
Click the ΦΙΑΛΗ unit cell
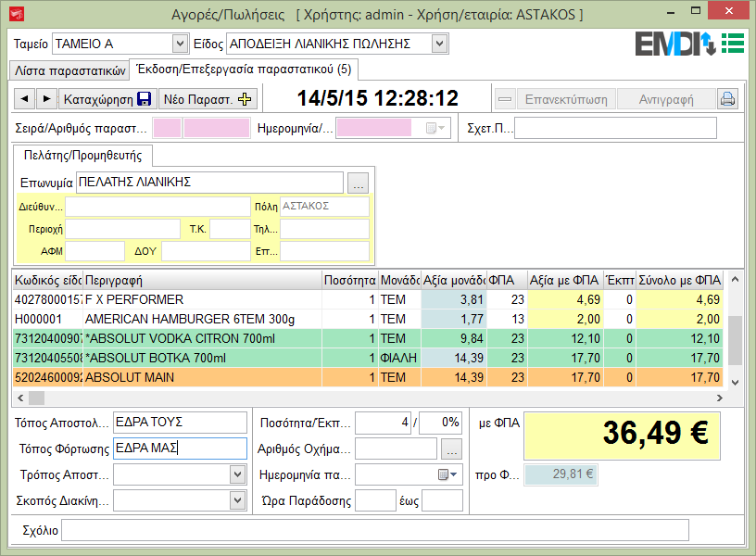399,359
